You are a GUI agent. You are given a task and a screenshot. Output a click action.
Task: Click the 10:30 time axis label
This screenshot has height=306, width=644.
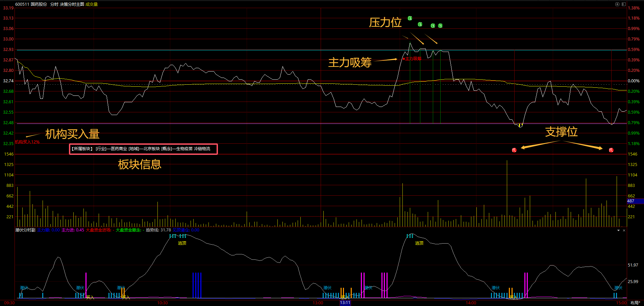click(x=163, y=303)
